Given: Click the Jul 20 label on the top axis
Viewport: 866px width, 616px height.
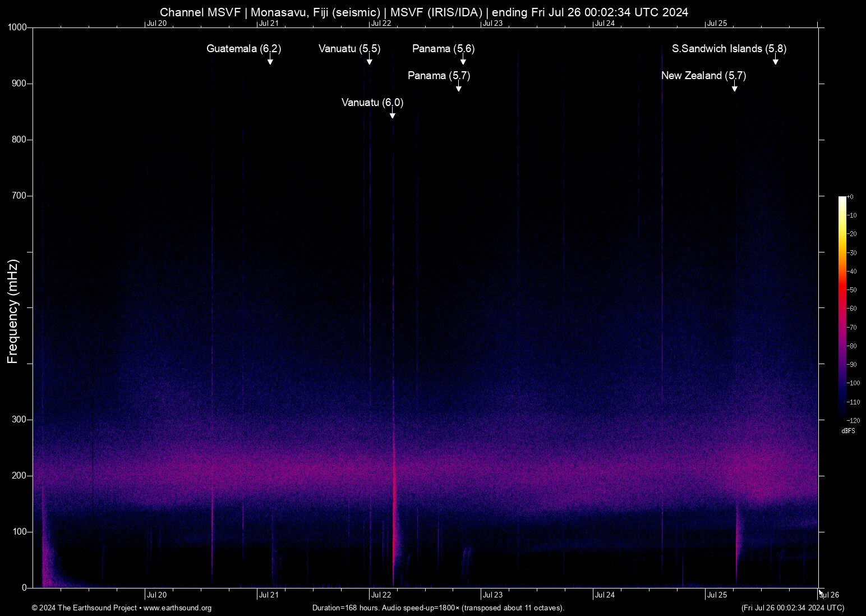Looking at the screenshot, I should pos(156,24).
